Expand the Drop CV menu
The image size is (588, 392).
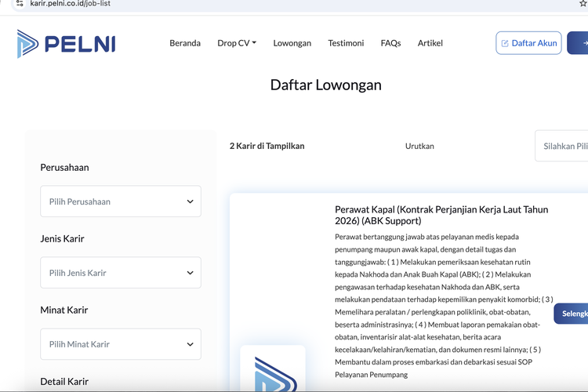coord(237,43)
